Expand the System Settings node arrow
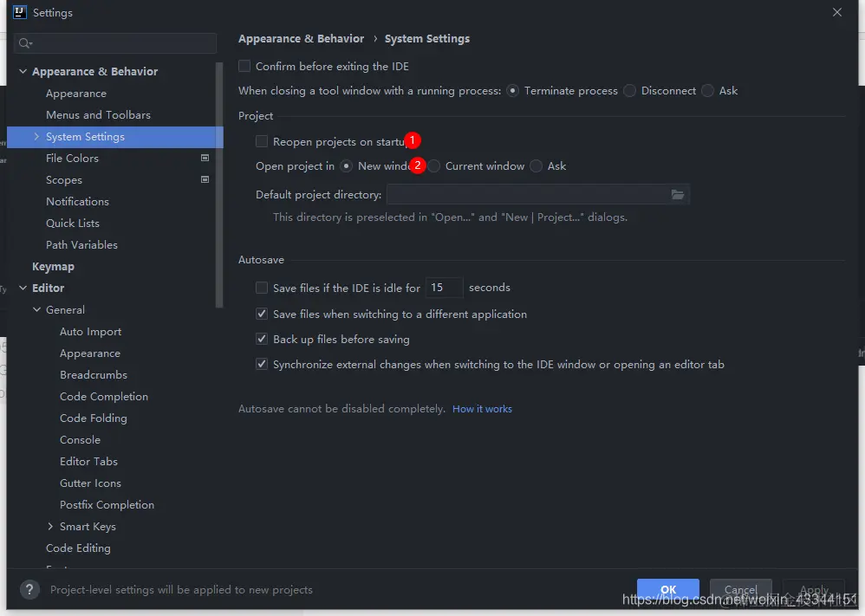Viewport: 865px width, 616px height. click(x=36, y=136)
